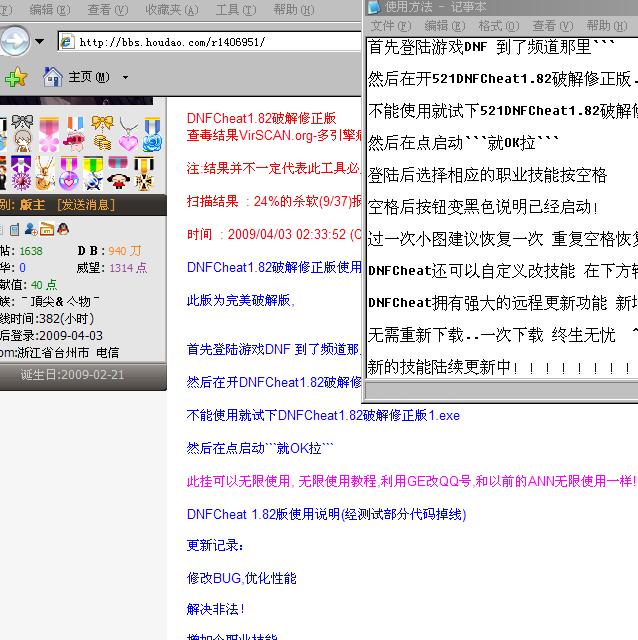Viewport: 638px width, 640px height.
Task: Click the DB value 940 刀
Action: coord(125,251)
